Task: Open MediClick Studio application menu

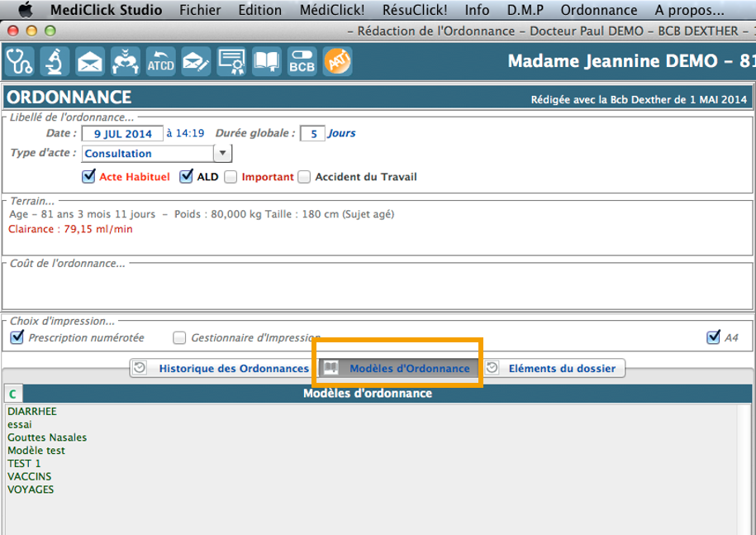Action: click(106, 10)
